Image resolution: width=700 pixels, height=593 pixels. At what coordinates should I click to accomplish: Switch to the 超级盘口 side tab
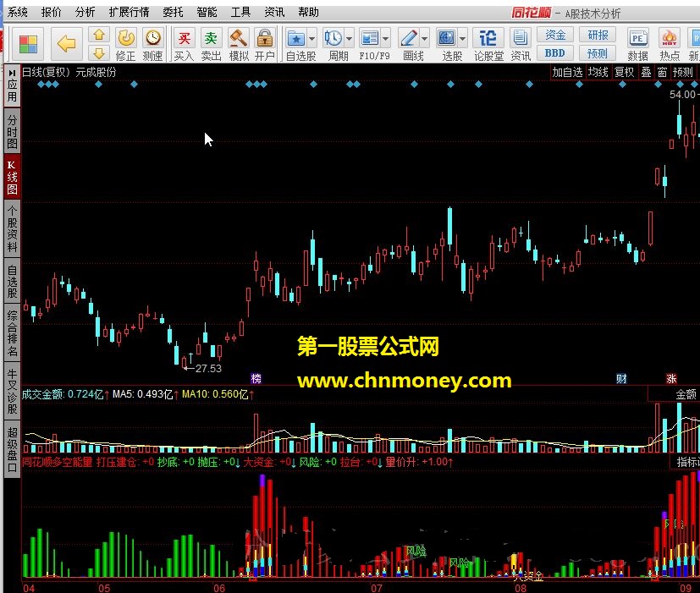pos(12,449)
